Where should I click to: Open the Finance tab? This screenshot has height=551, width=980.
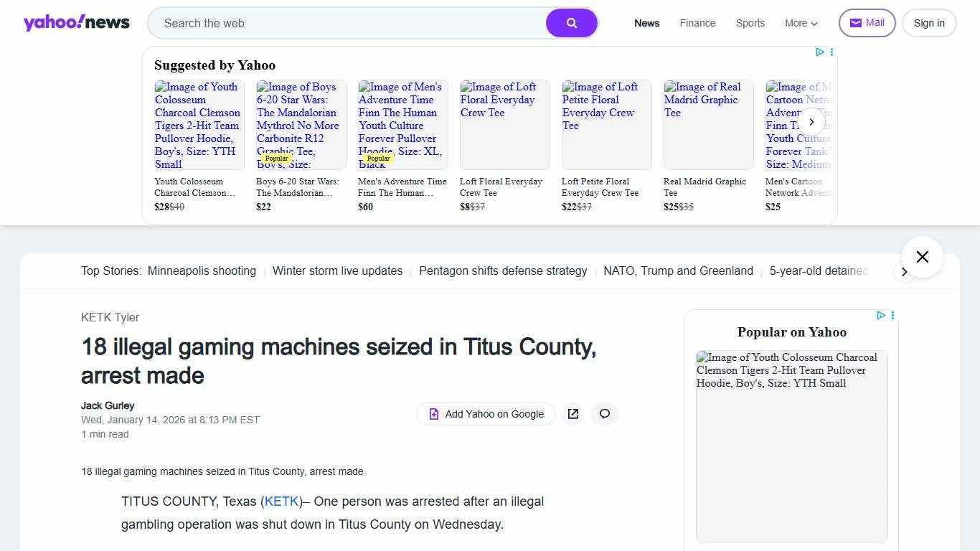[697, 23]
